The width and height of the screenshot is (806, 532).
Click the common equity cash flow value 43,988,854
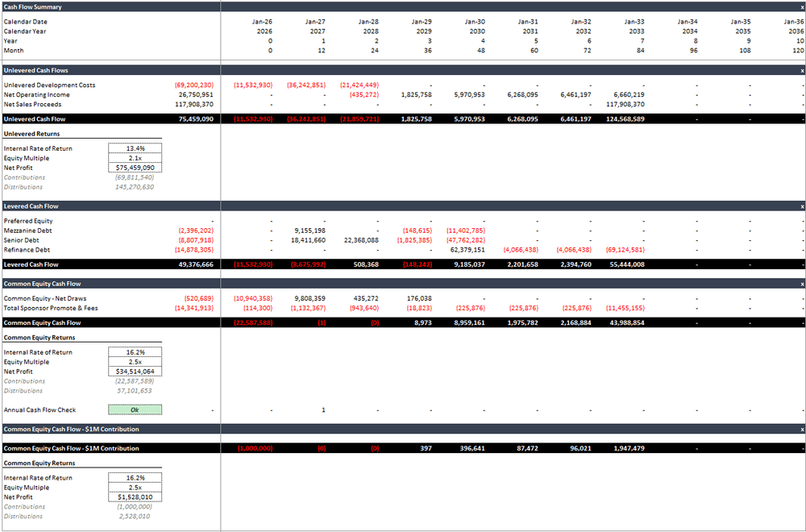[626, 322]
